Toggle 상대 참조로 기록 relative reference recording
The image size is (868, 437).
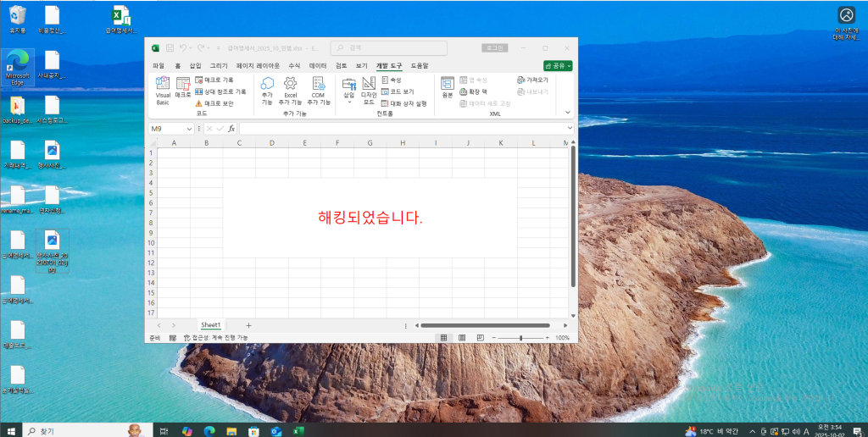[x=220, y=91]
